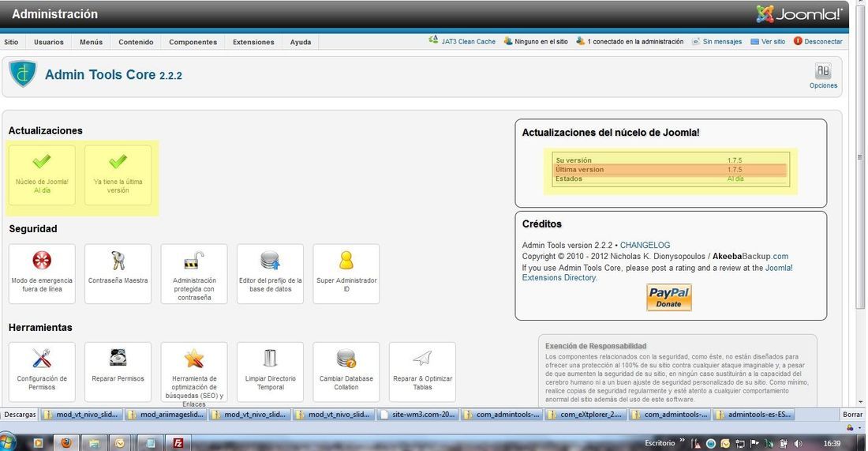Open download admintools-es-ES... file
The width and height of the screenshot is (868, 451).
pos(754,415)
